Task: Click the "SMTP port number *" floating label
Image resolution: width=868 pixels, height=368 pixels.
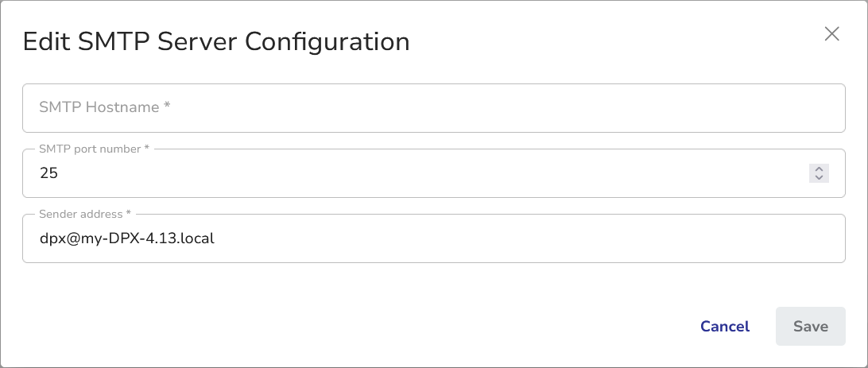Action: 94,149
